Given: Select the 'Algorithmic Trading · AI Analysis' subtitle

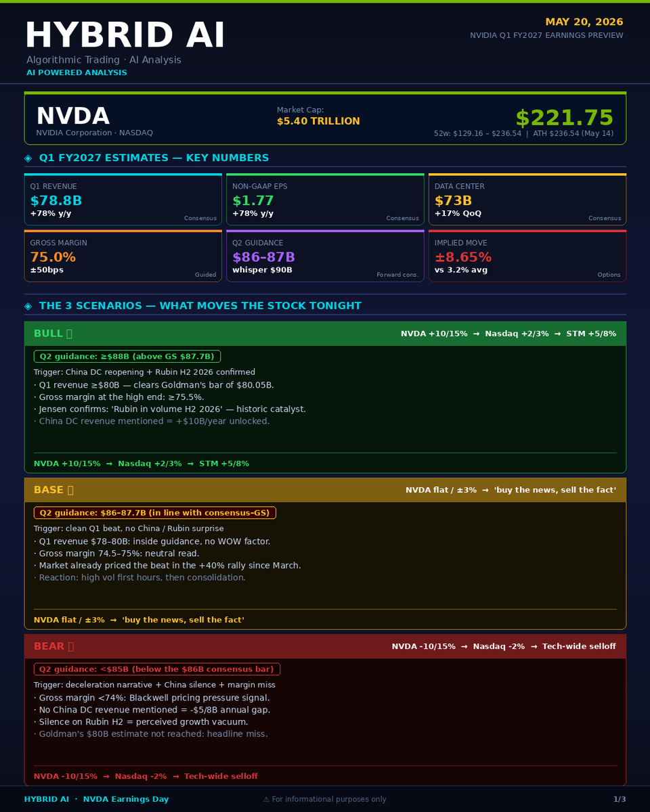Looking at the screenshot, I should point(104,60).
